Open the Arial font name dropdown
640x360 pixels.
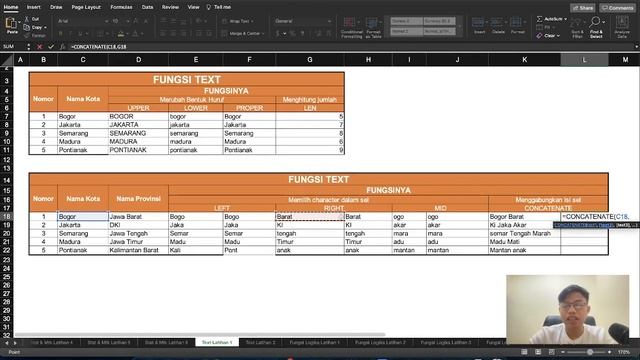107,21
